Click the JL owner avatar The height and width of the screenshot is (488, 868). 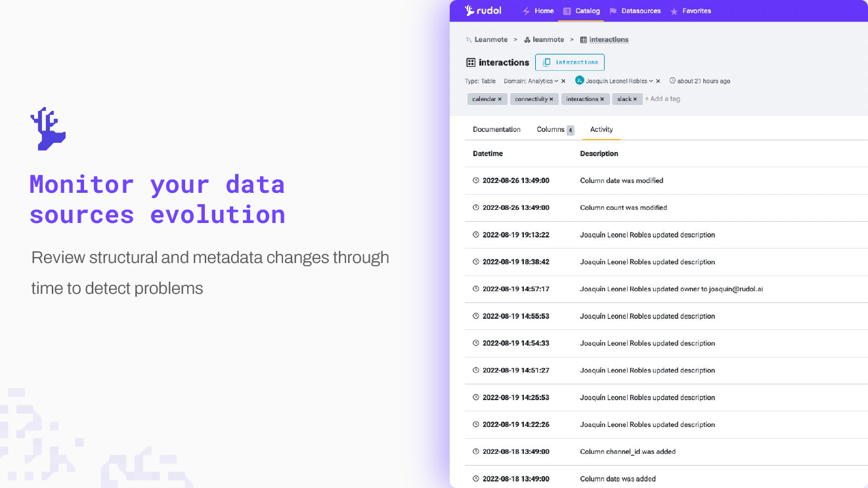click(x=580, y=81)
